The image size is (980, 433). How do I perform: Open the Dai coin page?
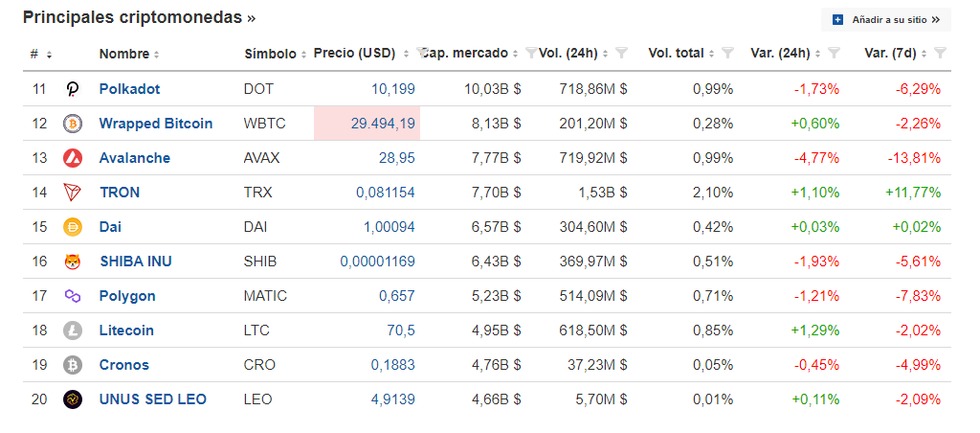pyautogui.click(x=110, y=226)
